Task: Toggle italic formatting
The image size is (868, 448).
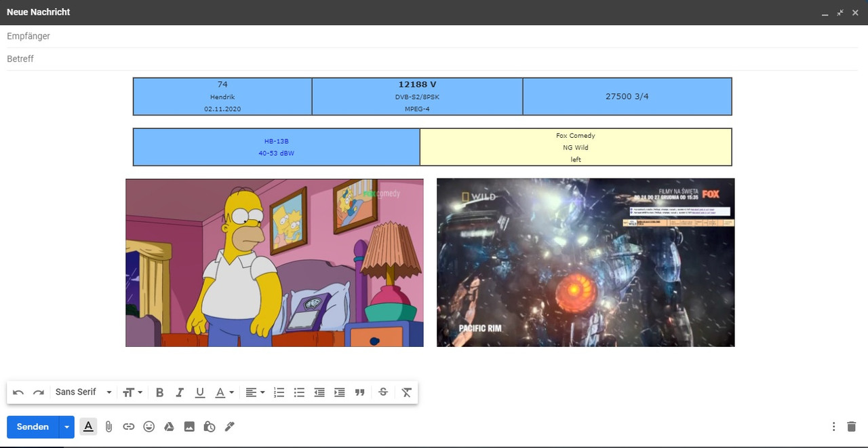Action: tap(180, 392)
